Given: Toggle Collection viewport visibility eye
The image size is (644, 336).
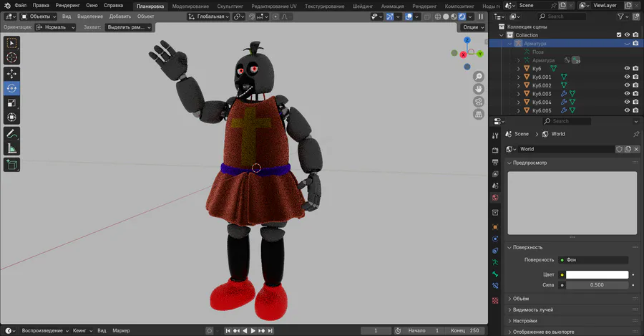Looking at the screenshot, I should point(627,35).
